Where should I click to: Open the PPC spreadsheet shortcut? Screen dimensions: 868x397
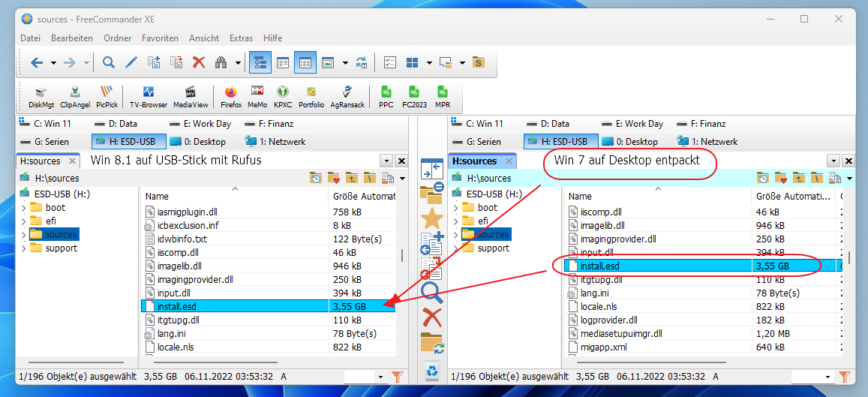pos(386,98)
